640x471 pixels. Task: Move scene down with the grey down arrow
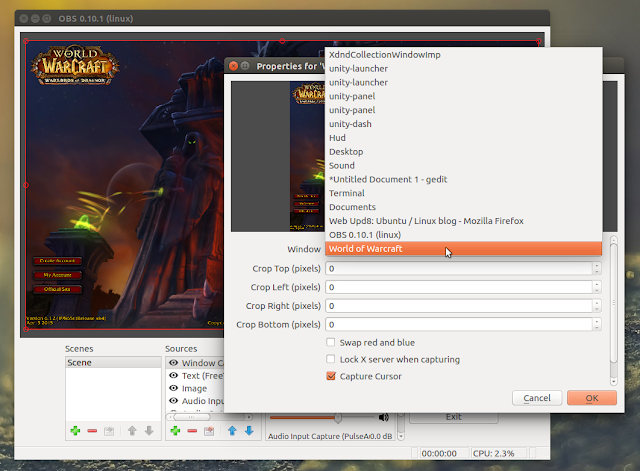click(149, 431)
